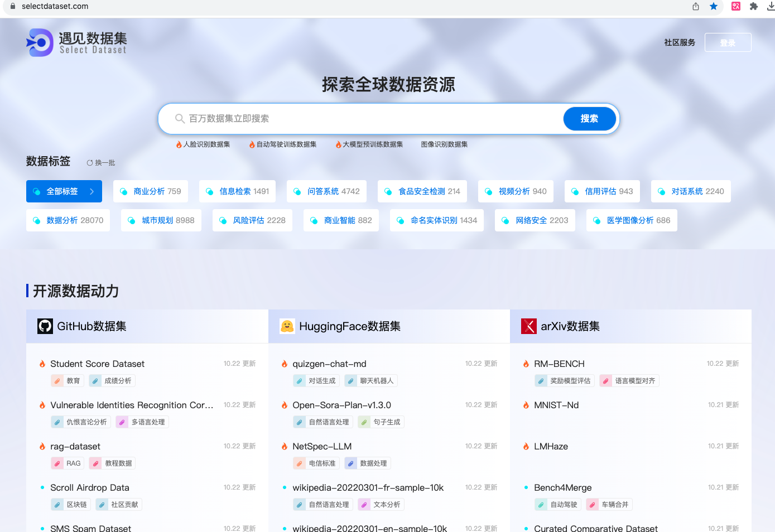
Task: Click the tag icon in 商业分析 chip
Action: (x=124, y=191)
